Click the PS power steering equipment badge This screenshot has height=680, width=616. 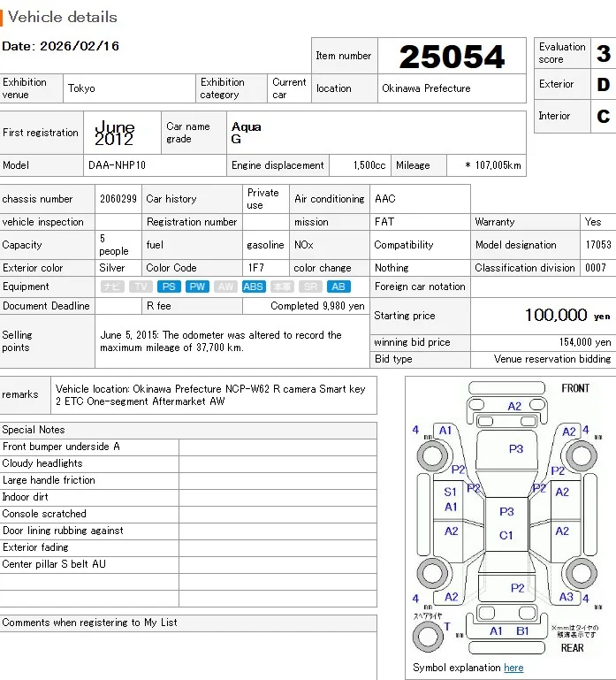point(169,287)
